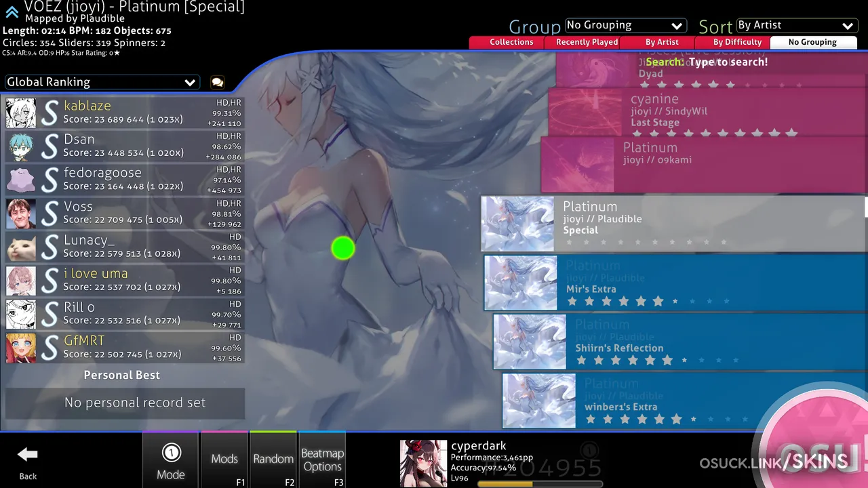The image size is (868, 488).
Task: Click the cyperdark username text
Action: (478, 446)
